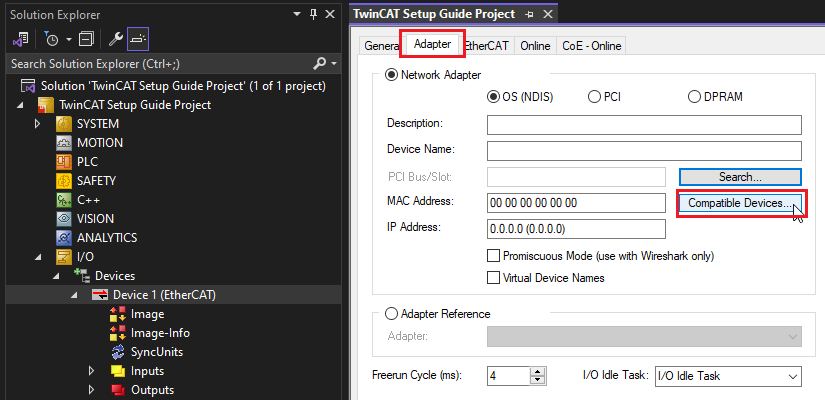Click the Solution Explorer window position arrow

[297, 15]
